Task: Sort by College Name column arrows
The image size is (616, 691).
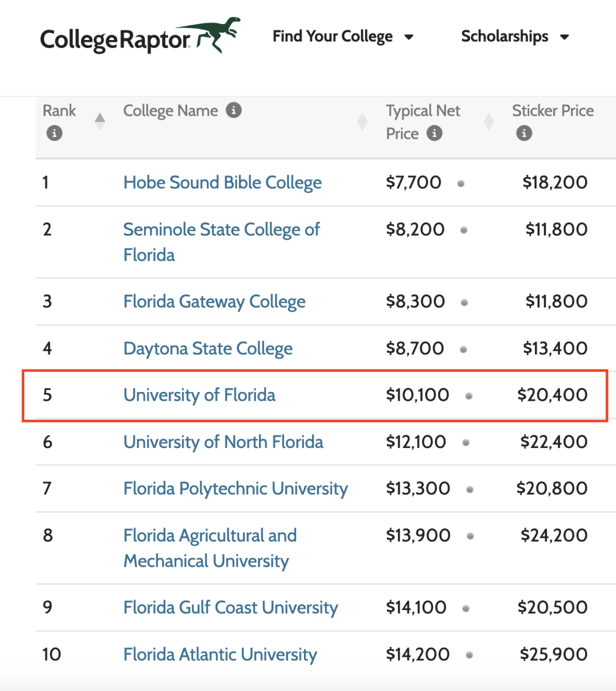Action: (x=362, y=122)
